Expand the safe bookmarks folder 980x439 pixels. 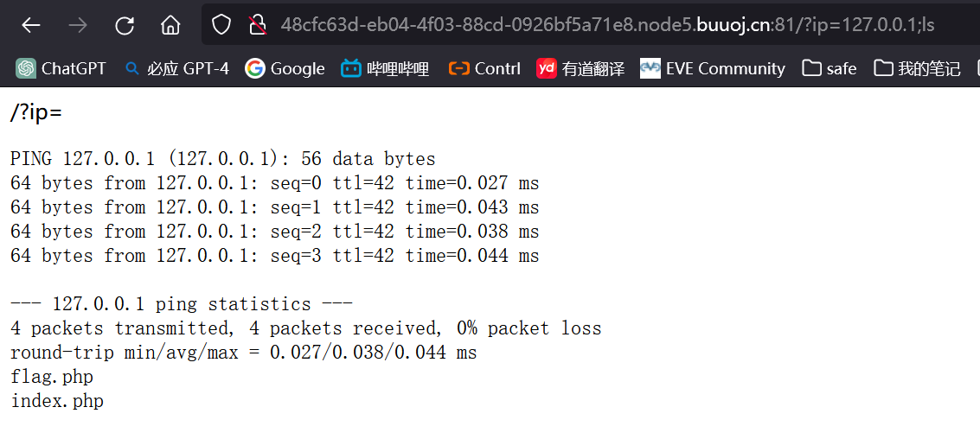click(829, 68)
